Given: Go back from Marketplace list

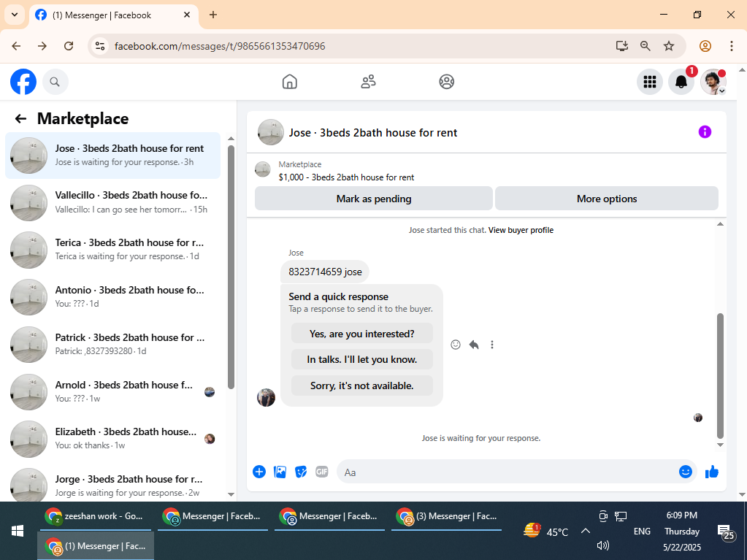Looking at the screenshot, I should (20, 118).
